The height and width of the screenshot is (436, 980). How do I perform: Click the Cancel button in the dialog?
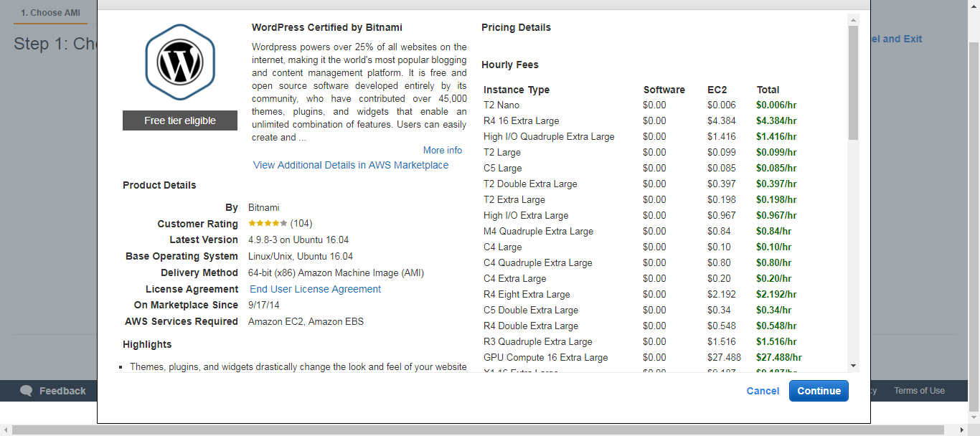click(763, 390)
